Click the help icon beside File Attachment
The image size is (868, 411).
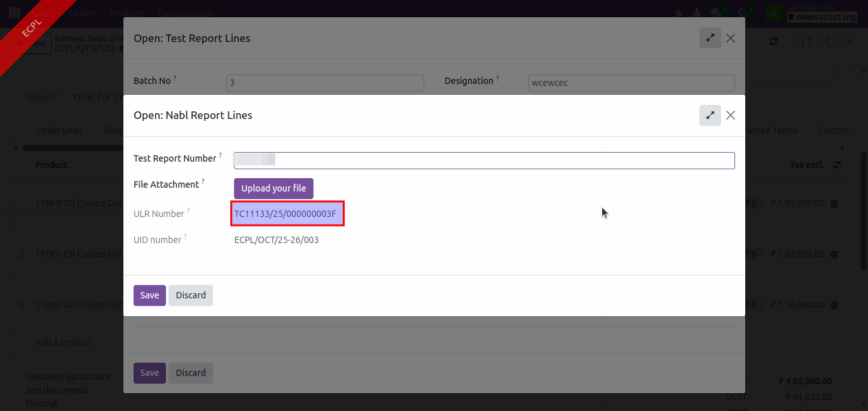click(x=203, y=181)
